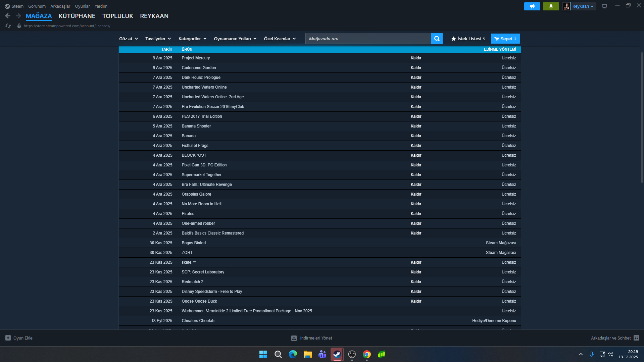Image resolution: width=644 pixels, height=362 pixels.
Task: Click the Mağazada ara search field
Action: coord(368,39)
